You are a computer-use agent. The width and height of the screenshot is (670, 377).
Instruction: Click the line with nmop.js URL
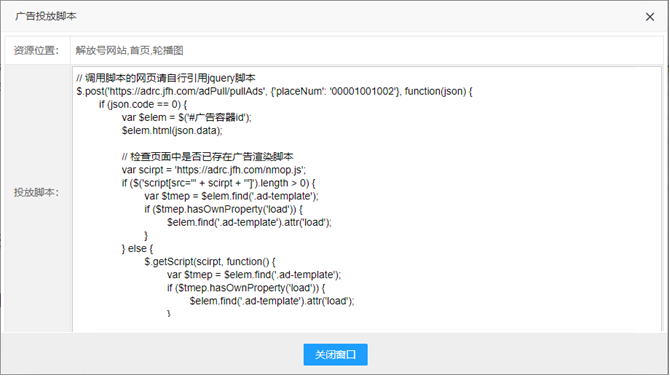point(214,170)
